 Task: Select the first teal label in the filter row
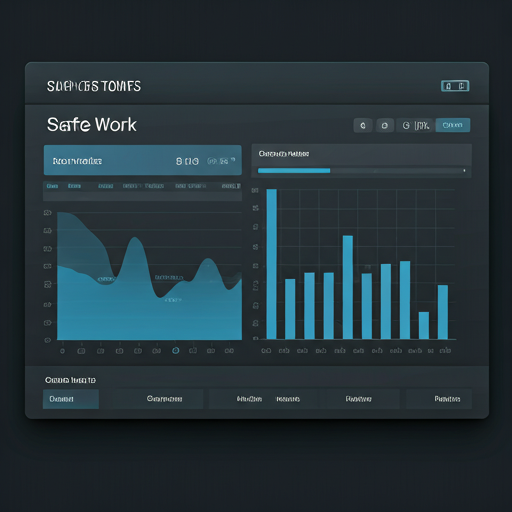point(52,186)
